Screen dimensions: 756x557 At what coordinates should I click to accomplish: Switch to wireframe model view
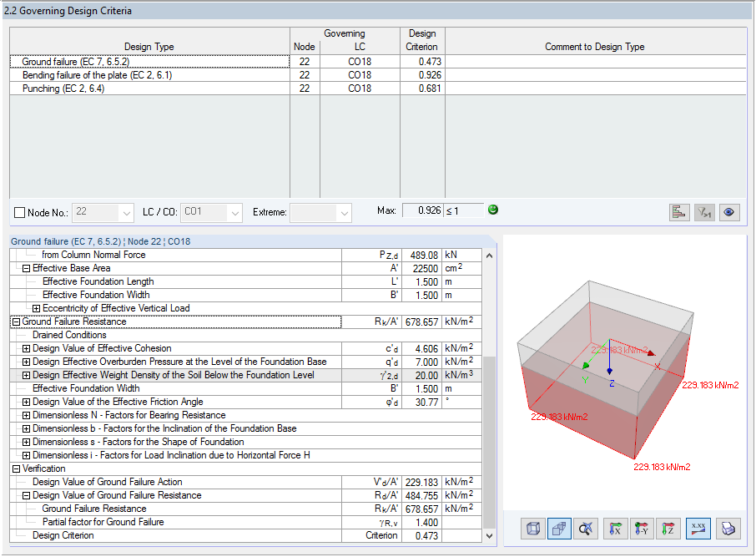tap(532, 528)
